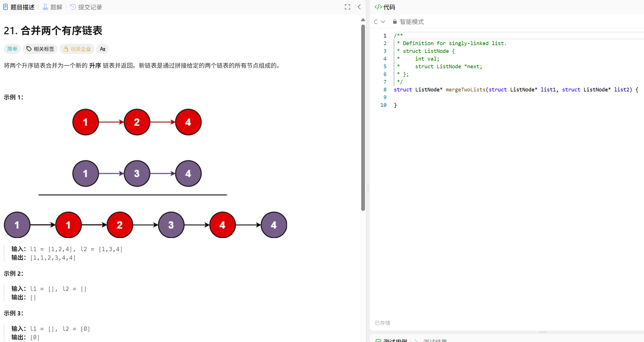Click the 题解 flask icon
The image size is (644, 342).
coord(45,7)
